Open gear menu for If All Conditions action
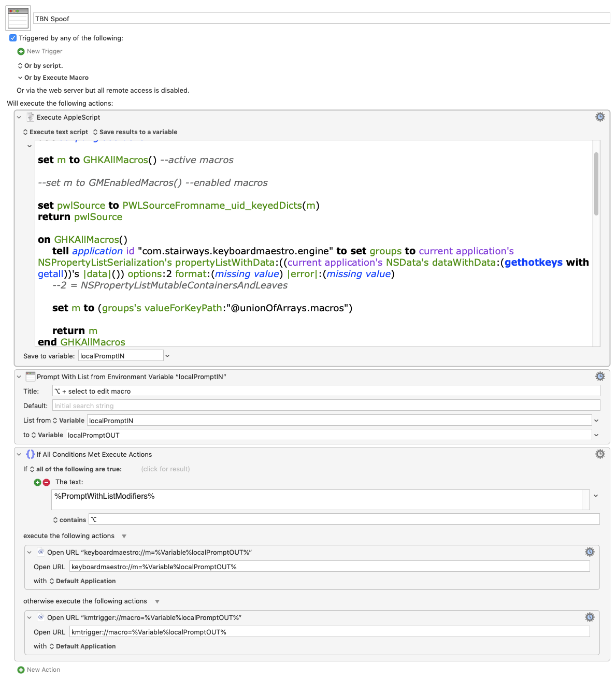Viewport: 616px width, 679px height. click(600, 454)
